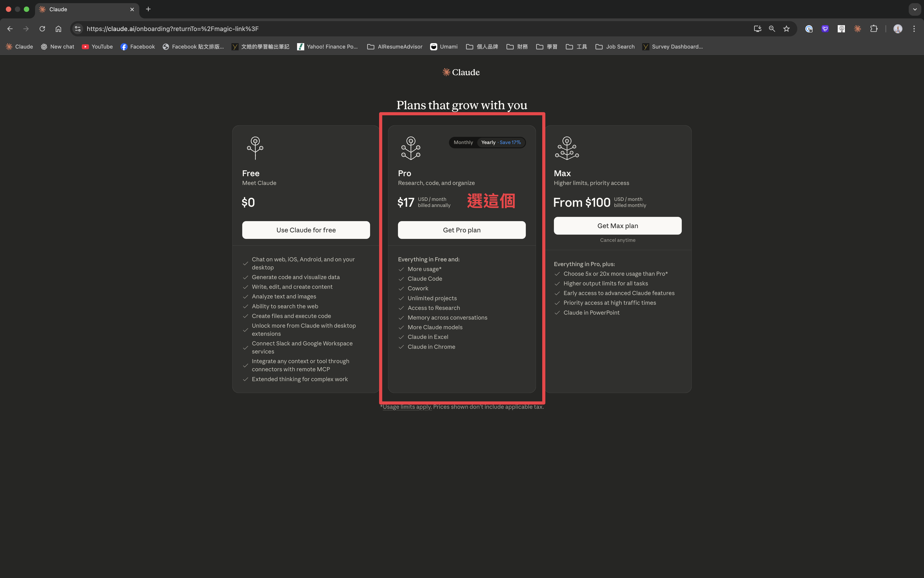Close the Claude tab

[x=132, y=9]
